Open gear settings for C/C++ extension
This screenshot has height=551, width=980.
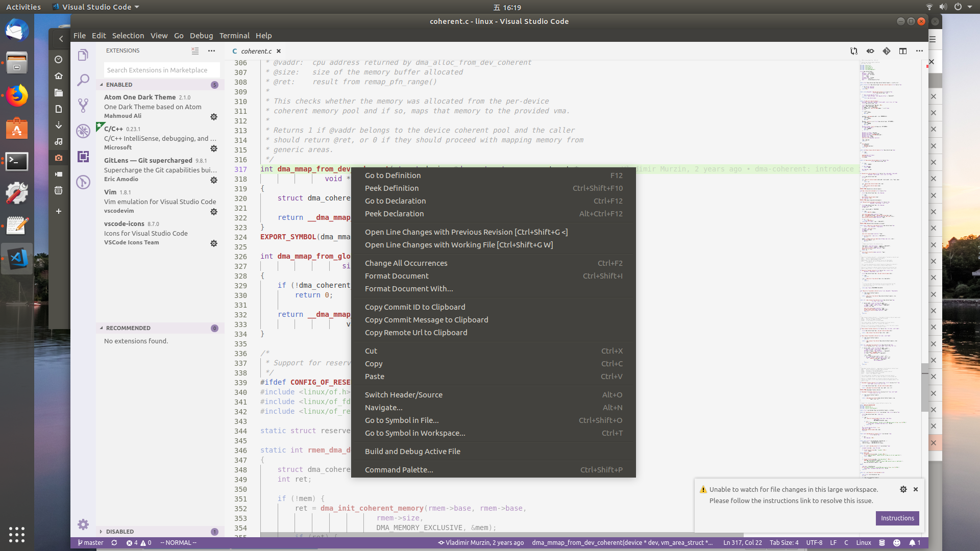(x=214, y=148)
